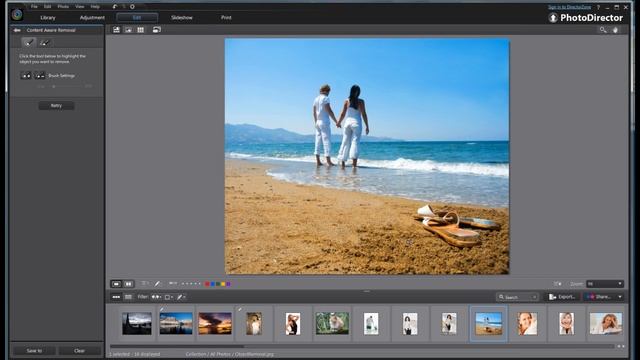Image resolution: width=640 pixels, height=360 pixels.
Task: Select the viewer-and-browser layout icon
Action: click(117, 30)
